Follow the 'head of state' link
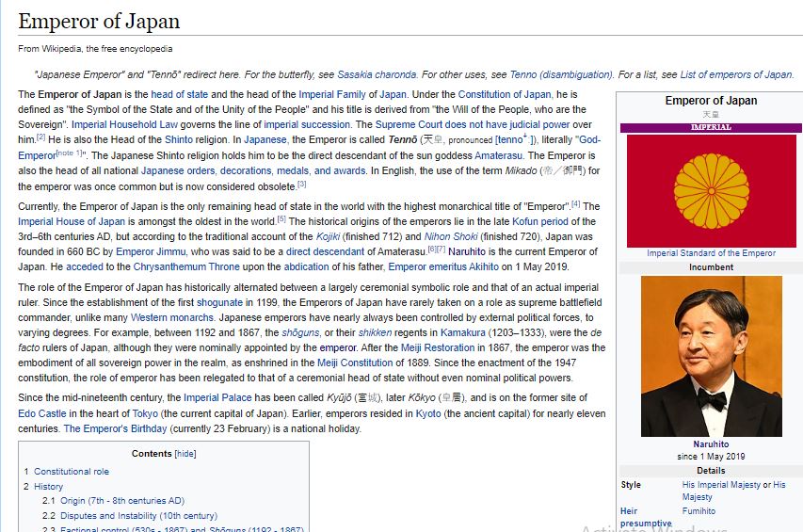This screenshot has width=803, height=532. pyautogui.click(x=179, y=95)
